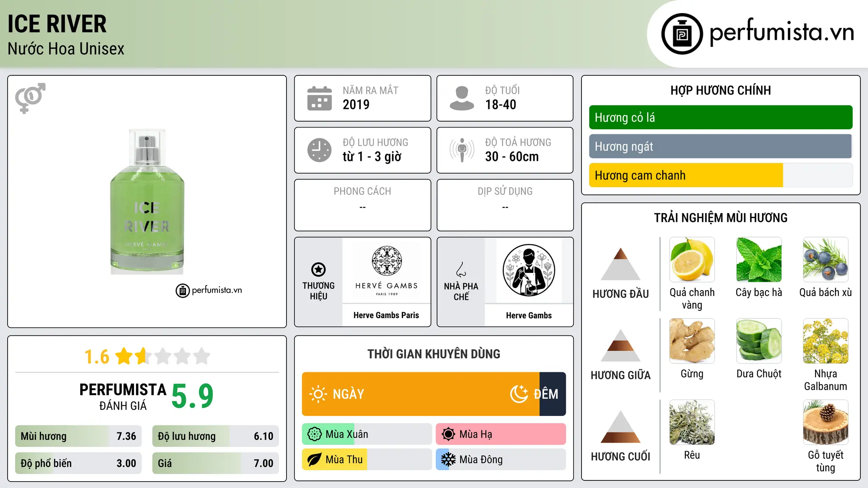
Task: Click the Mùa Đông season label
Action: coord(481,460)
